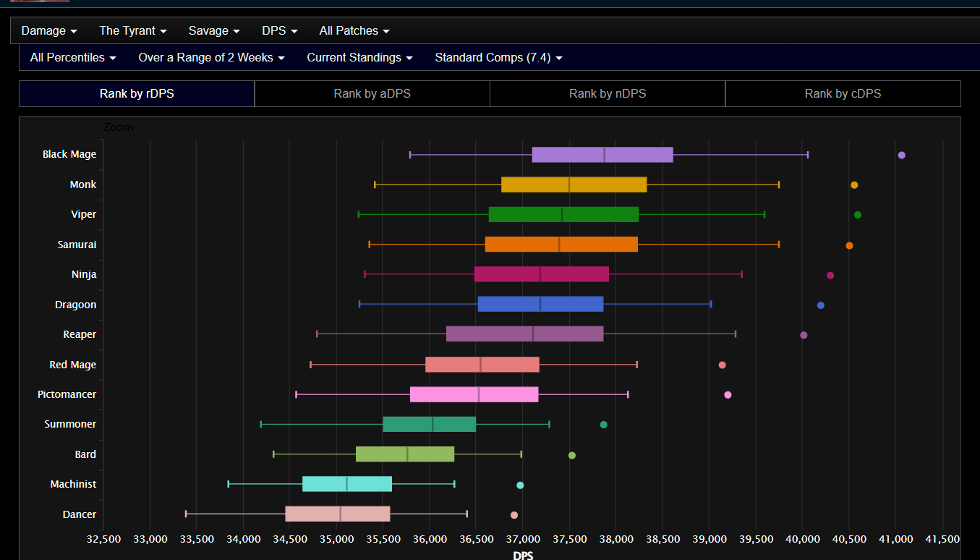
Task: Click the 32,500 axis value
Action: (103, 539)
